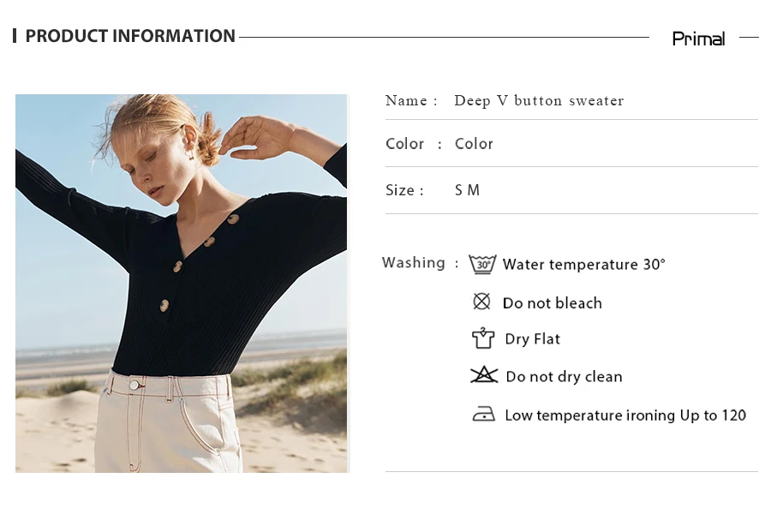This screenshot has width=771, height=532.
Task: Click the dark bar beside Product Information
Action: tap(15, 36)
